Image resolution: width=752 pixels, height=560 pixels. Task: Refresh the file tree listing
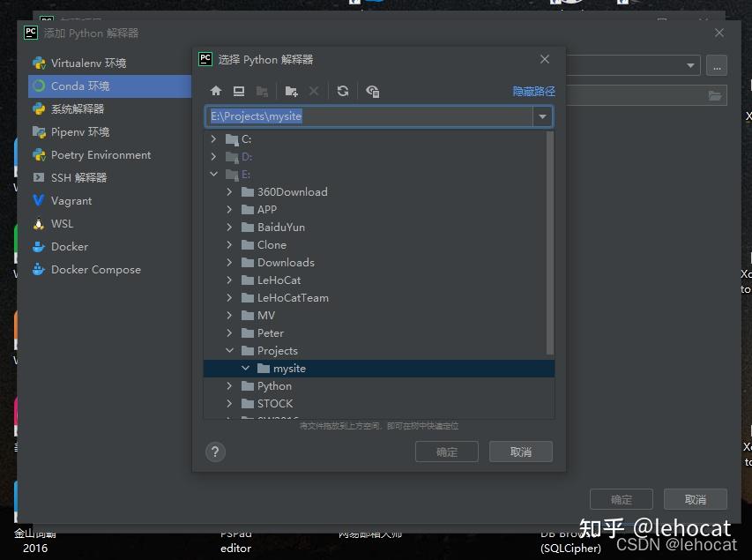[343, 91]
